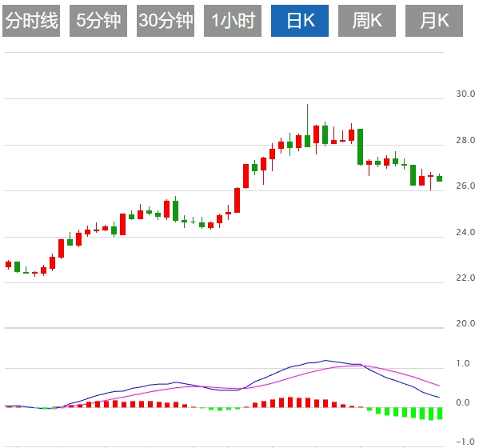Click the magenta signal line at right end
This screenshot has width=487, height=448.
point(438,386)
